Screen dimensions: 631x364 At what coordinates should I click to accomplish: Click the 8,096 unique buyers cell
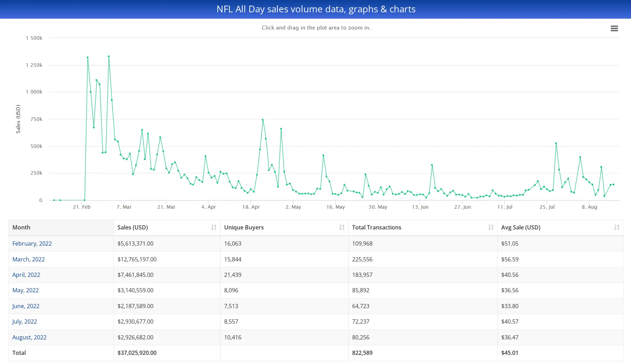(x=284, y=290)
